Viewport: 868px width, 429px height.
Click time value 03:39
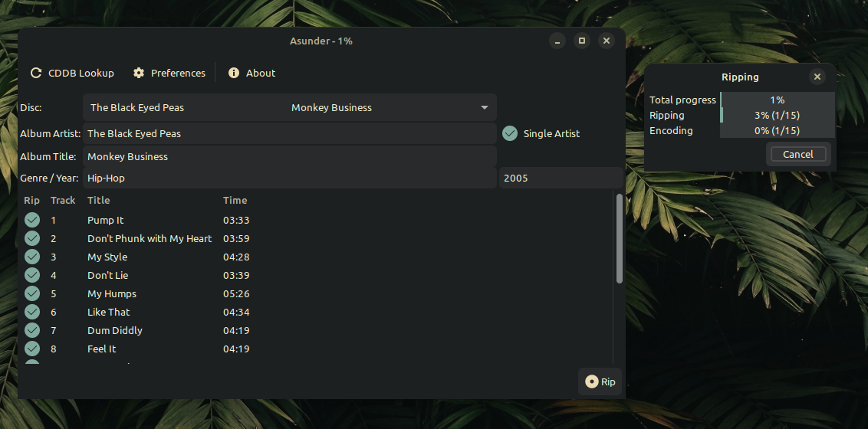(x=236, y=275)
